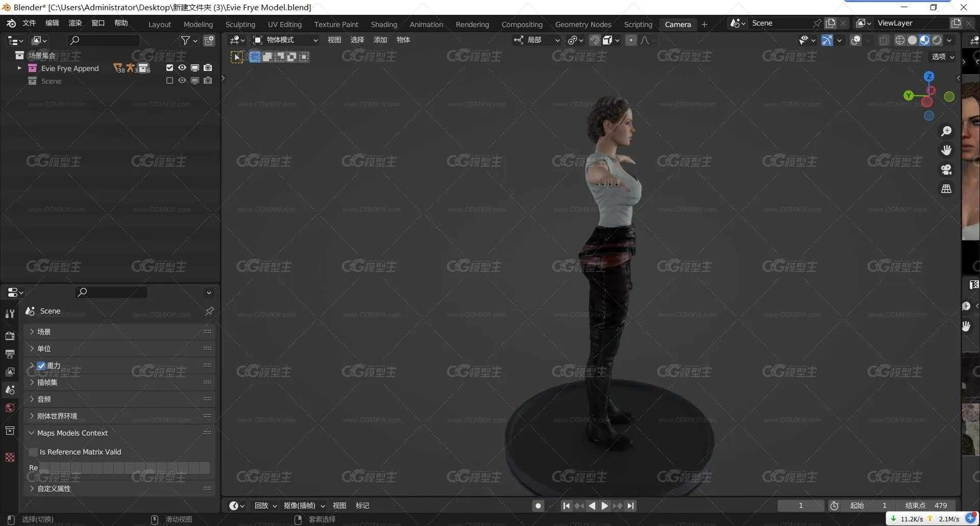Toggle camera view with camera icon

point(946,170)
